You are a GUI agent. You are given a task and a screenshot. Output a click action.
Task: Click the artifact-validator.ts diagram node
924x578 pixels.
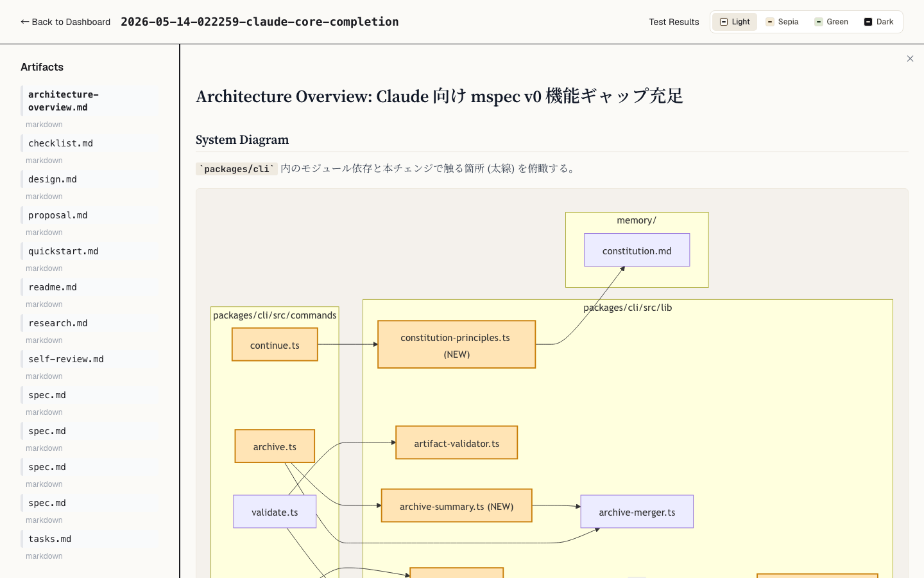point(457,442)
